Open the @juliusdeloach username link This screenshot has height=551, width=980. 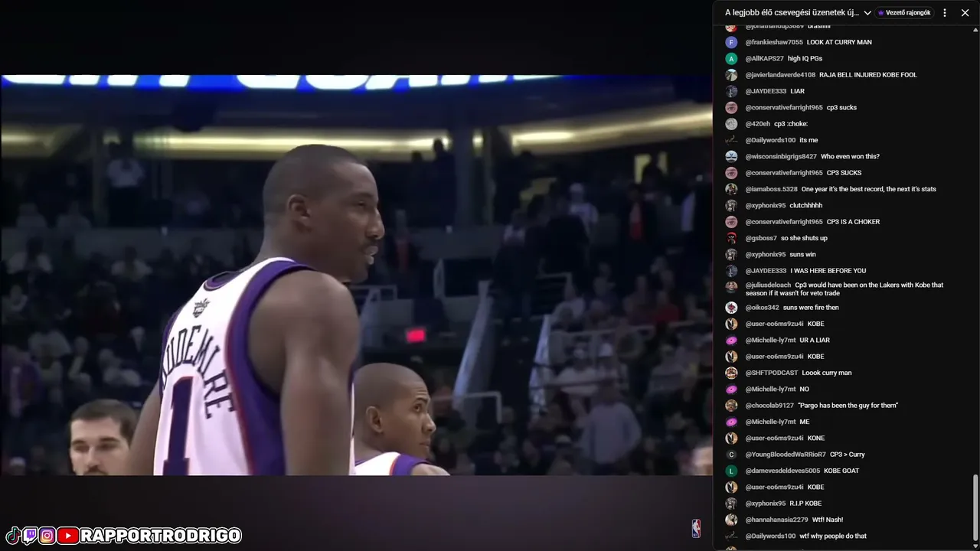tap(768, 285)
